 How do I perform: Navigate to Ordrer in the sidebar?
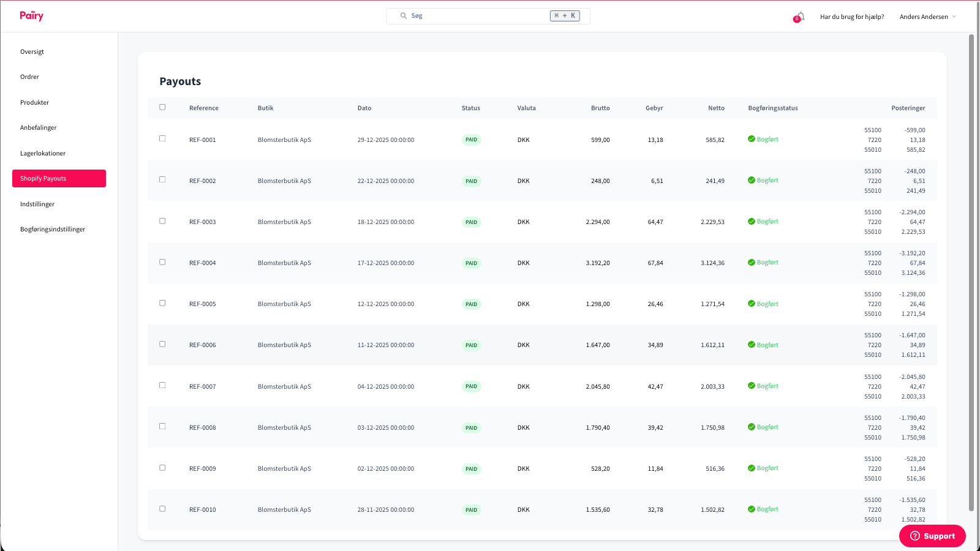pos(29,77)
